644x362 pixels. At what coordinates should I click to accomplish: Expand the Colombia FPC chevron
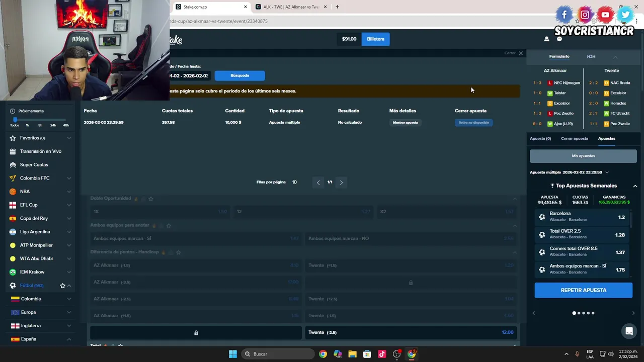pyautogui.click(x=69, y=178)
